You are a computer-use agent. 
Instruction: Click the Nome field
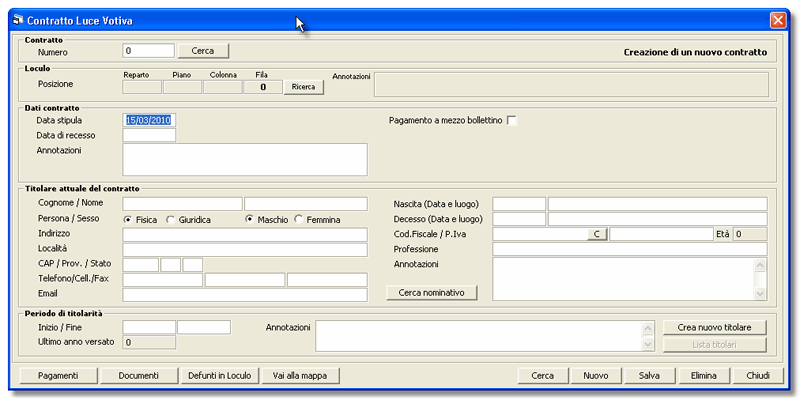click(x=306, y=204)
